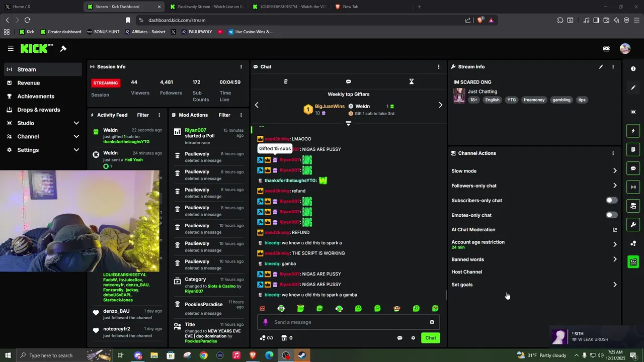644x362 pixels.
Task: Open chat settings gear icon
Action: (413, 338)
